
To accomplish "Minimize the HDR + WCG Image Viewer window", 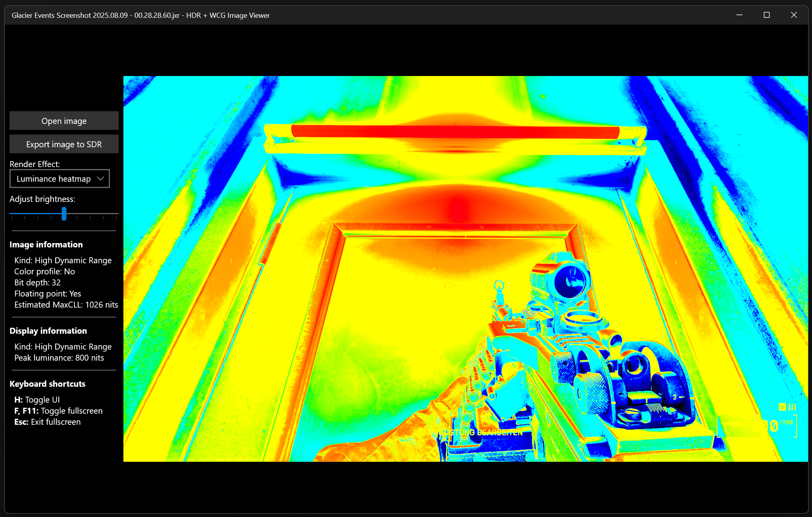I will tap(739, 15).
